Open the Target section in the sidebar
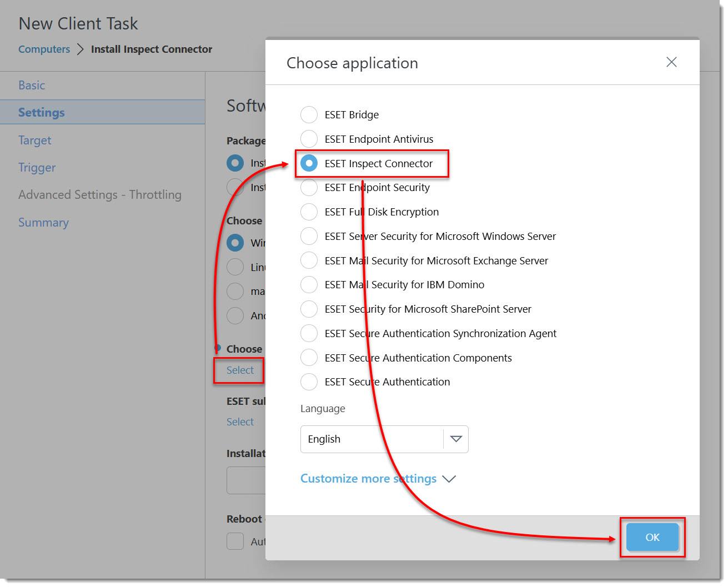728x587 pixels. click(x=34, y=141)
